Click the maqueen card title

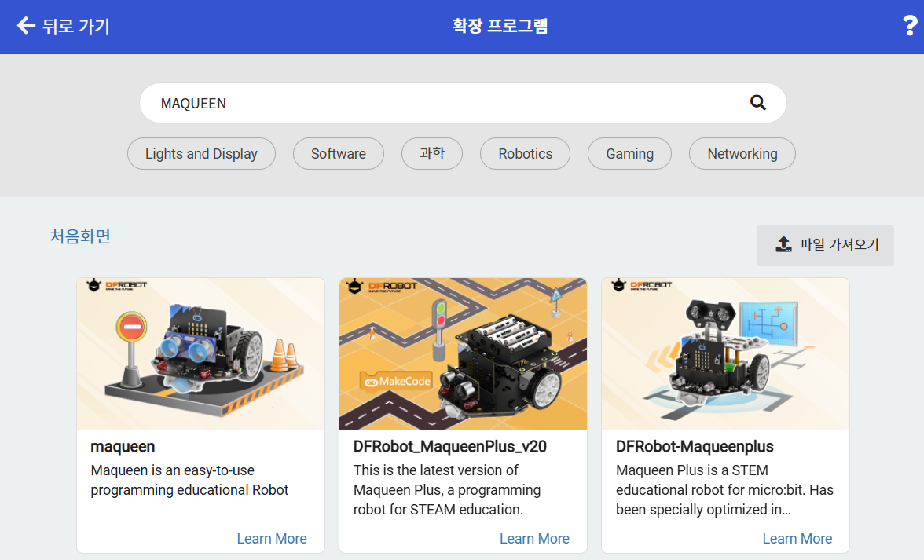(x=123, y=447)
